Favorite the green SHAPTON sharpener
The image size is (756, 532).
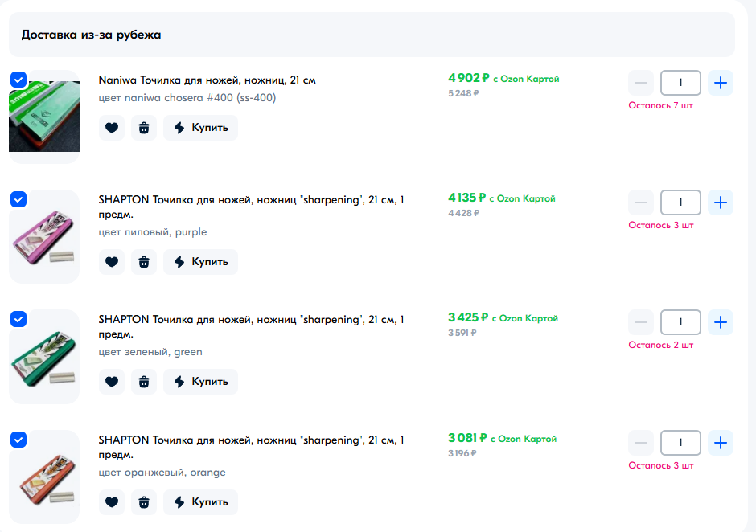pyautogui.click(x=112, y=382)
